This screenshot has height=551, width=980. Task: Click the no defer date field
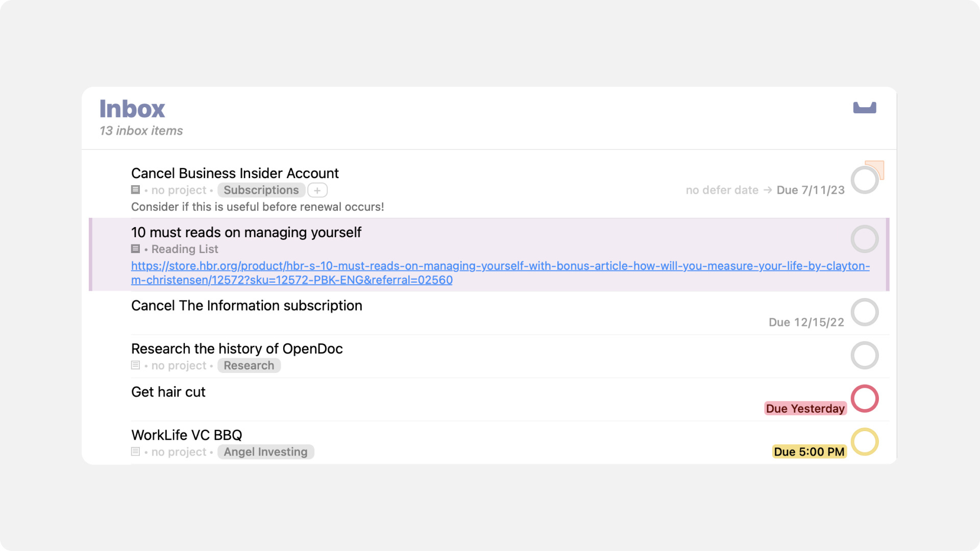point(722,190)
